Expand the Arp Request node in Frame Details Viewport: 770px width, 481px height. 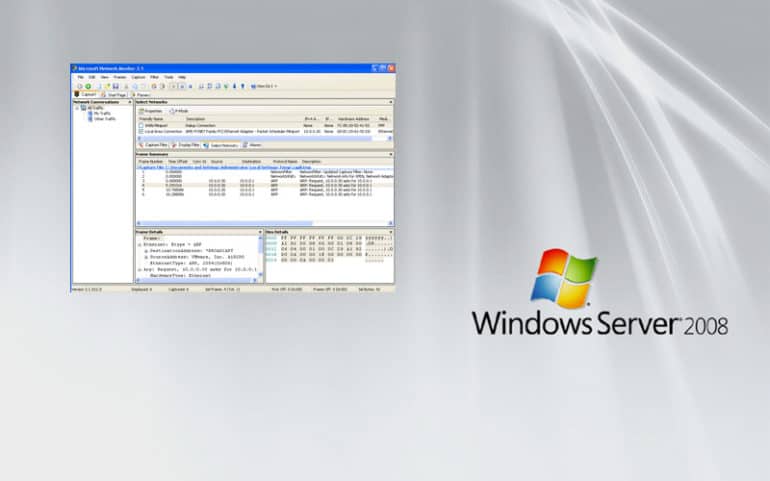tap(139, 270)
